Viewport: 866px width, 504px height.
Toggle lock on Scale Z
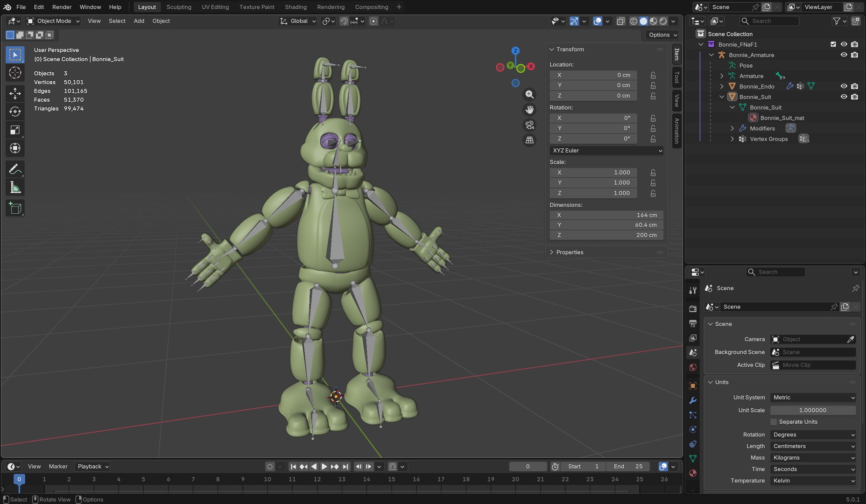pos(653,193)
